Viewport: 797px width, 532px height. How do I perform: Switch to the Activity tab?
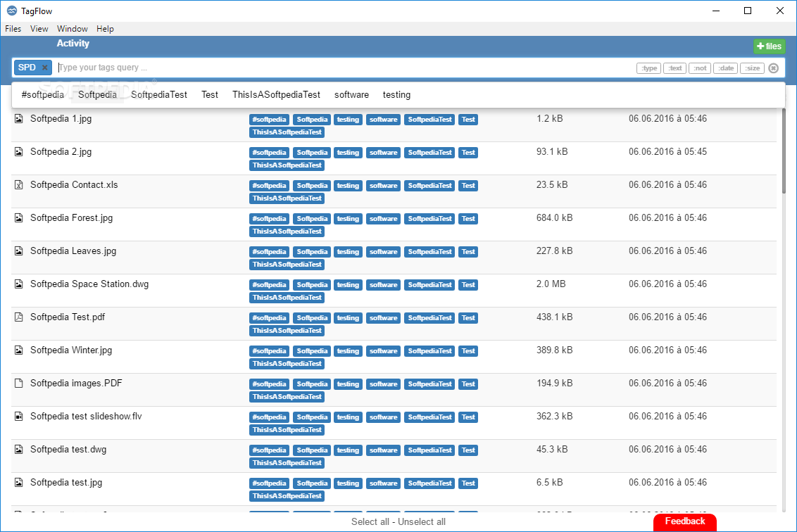pos(73,44)
